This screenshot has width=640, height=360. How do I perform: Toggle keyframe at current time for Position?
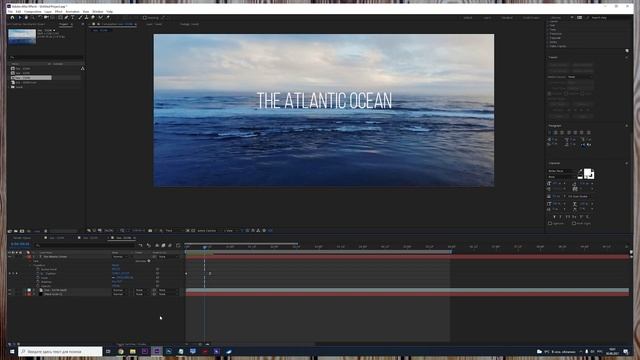13,273
